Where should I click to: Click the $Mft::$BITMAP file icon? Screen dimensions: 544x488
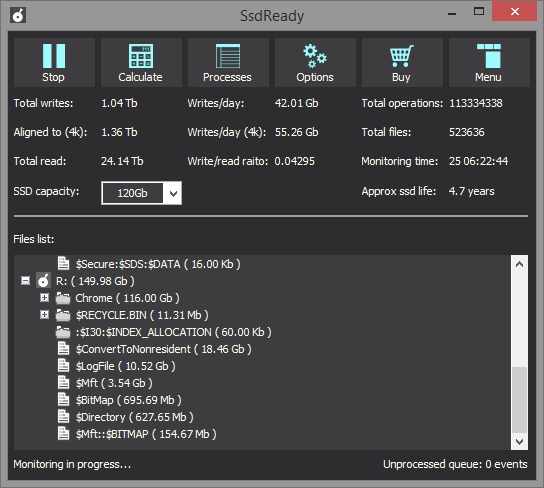63,433
